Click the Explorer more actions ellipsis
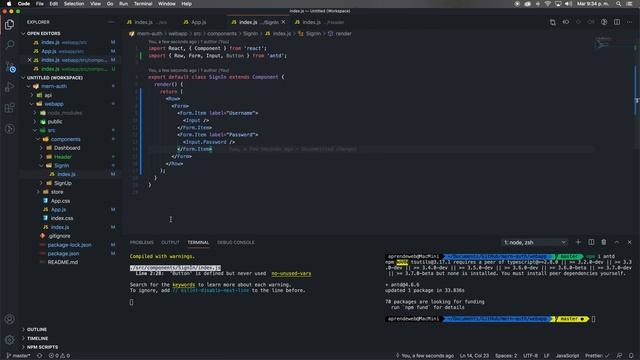This screenshot has width=640, height=360. [111, 22]
